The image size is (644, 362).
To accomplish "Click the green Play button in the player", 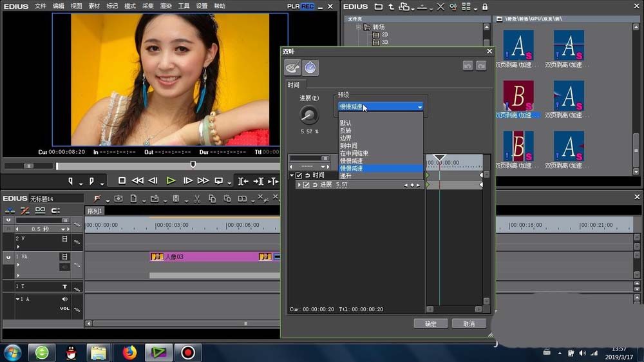I will pyautogui.click(x=171, y=181).
